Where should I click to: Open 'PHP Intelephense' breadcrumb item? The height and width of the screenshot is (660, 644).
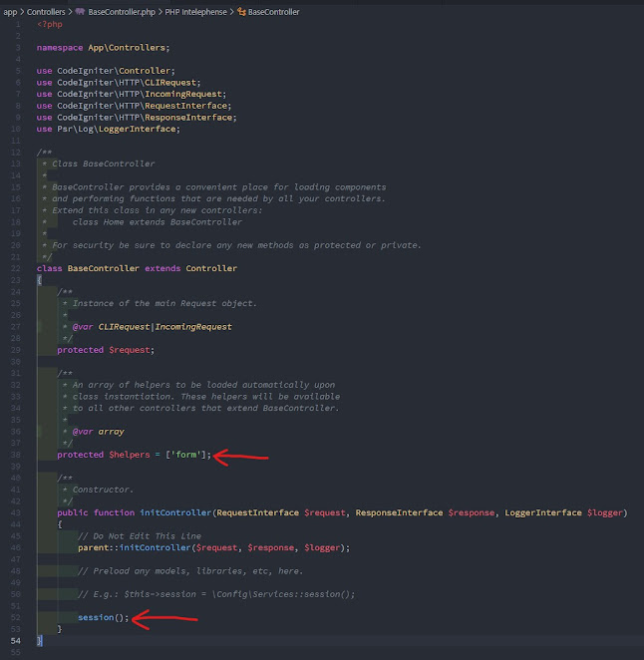195,12
